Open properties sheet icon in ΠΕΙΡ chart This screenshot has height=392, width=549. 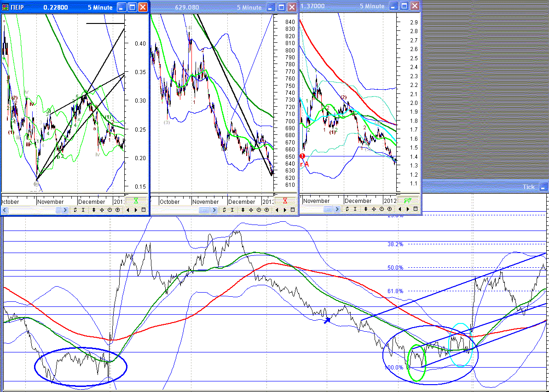click(x=144, y=210)
